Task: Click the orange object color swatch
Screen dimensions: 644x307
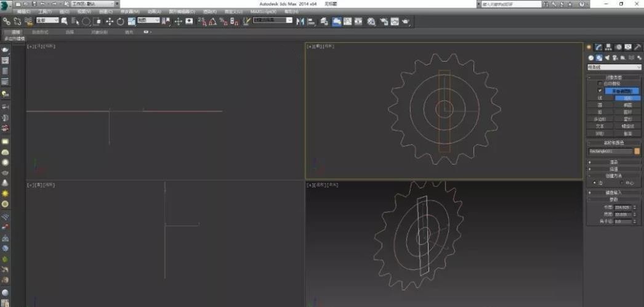Action: pyautogui.click(x=637, y=150)
